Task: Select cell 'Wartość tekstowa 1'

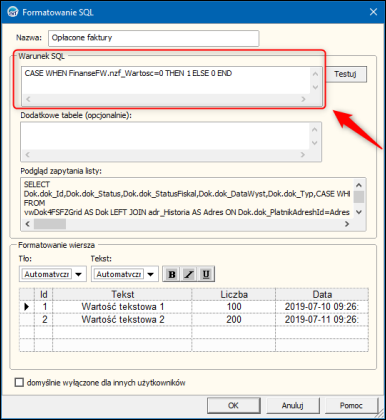Action: (x=122, y=307)
